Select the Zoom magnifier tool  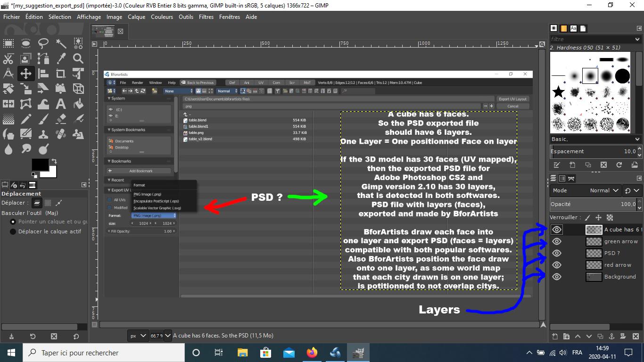78,58
